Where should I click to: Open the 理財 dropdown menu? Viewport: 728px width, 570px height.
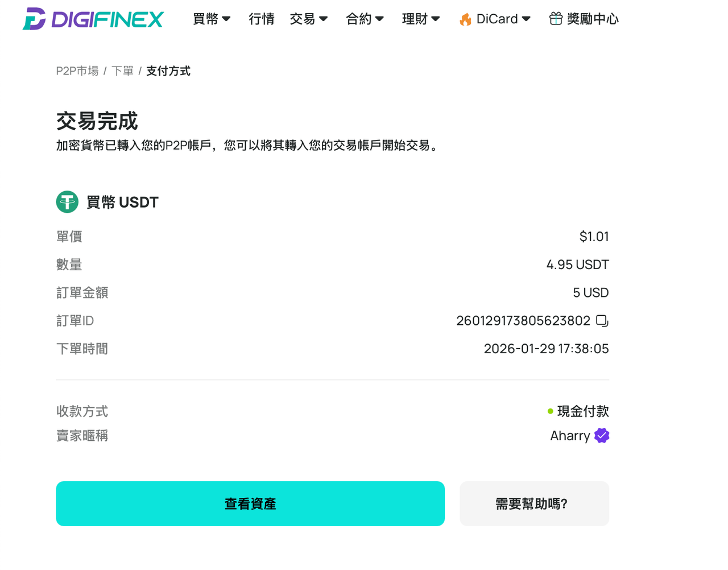[x=421, y=19]
